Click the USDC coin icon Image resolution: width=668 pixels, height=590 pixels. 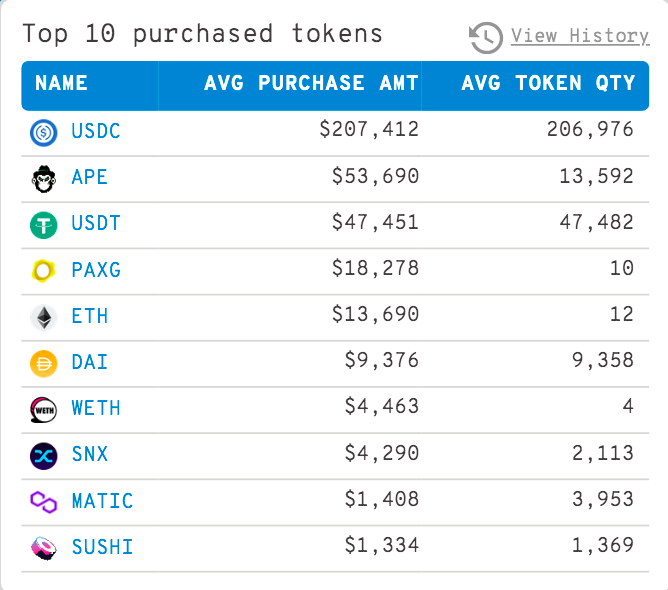pos(44,131)
